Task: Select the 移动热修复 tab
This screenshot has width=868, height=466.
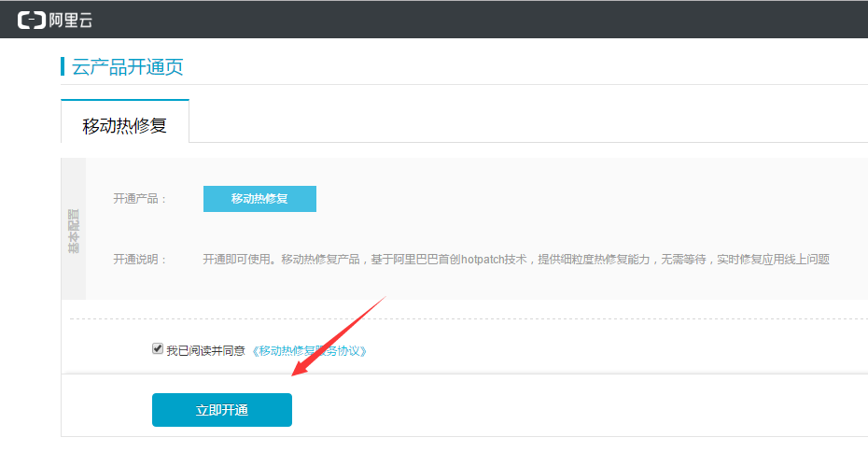Action: tap(124, 121)
